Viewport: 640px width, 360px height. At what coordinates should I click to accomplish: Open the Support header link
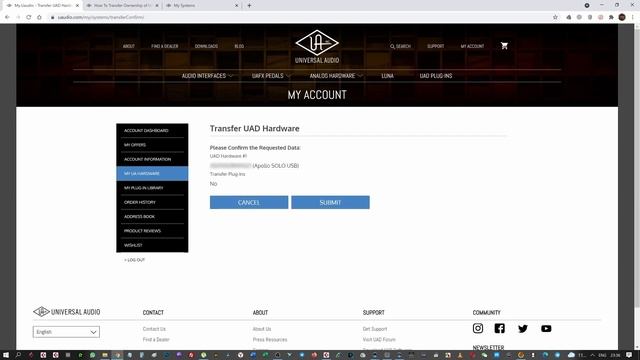pyautogui.click(x=435, y=46)
